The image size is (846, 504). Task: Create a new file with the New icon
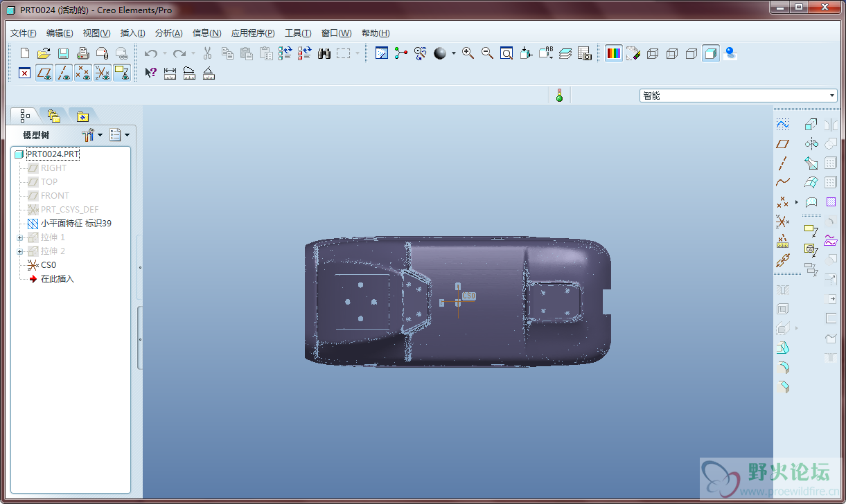click(x=25, y=53)
